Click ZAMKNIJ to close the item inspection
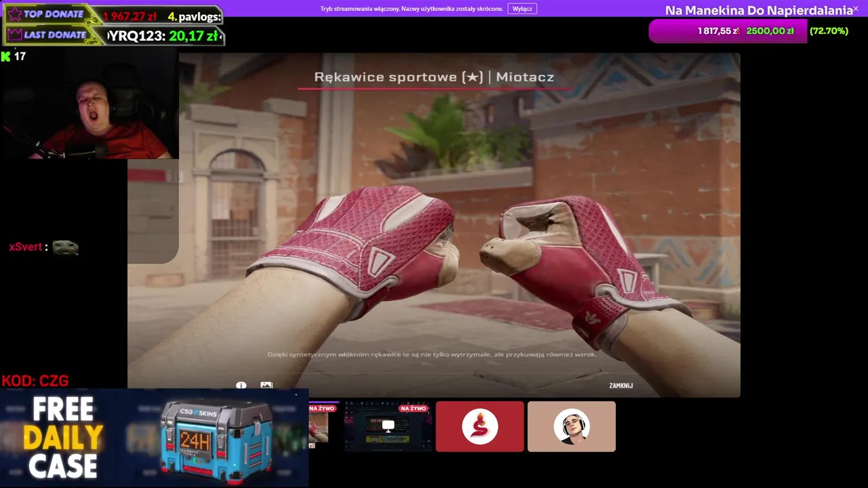Screen dimensions: 868x488 (x=620, y=386)
